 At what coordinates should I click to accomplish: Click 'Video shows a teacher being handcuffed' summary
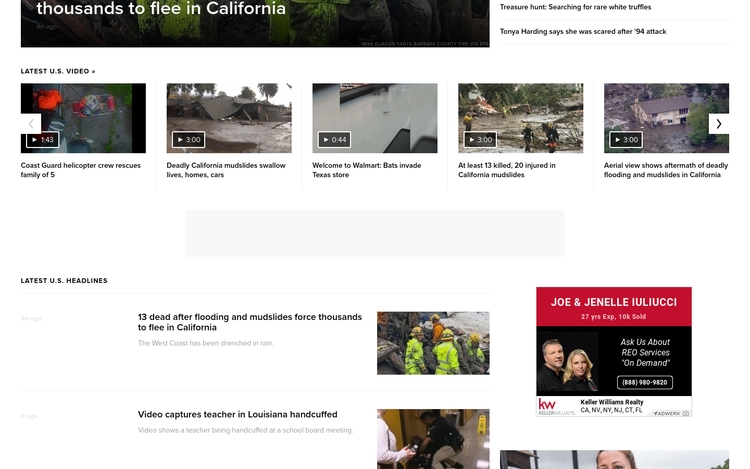[245, 430]
